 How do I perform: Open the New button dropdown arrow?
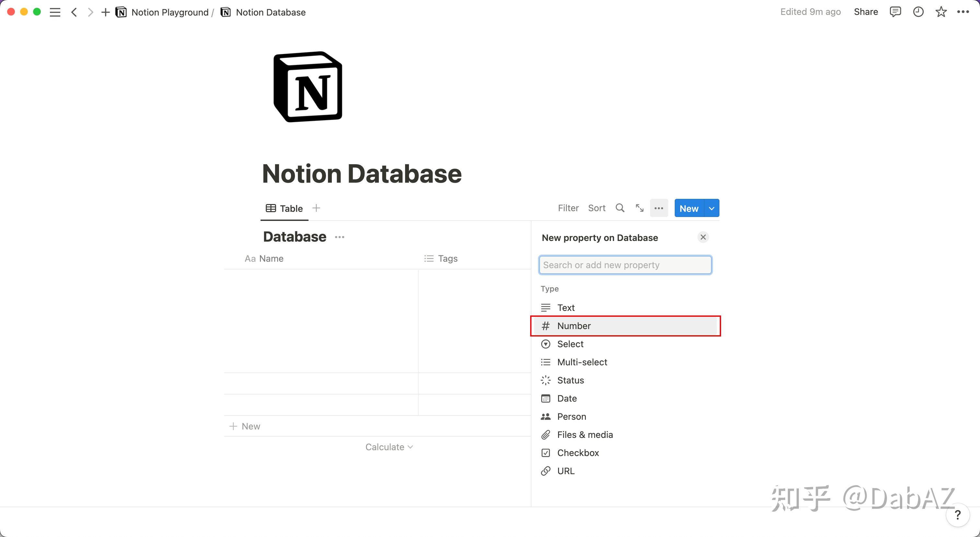pyautogui.click(x=711, y=208)
